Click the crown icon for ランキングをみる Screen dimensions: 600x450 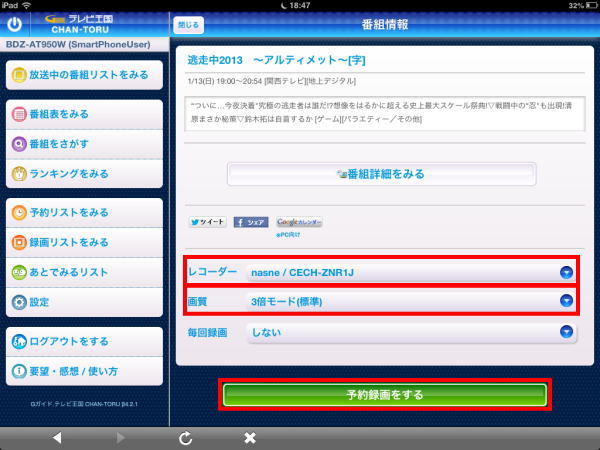(19, 174)
